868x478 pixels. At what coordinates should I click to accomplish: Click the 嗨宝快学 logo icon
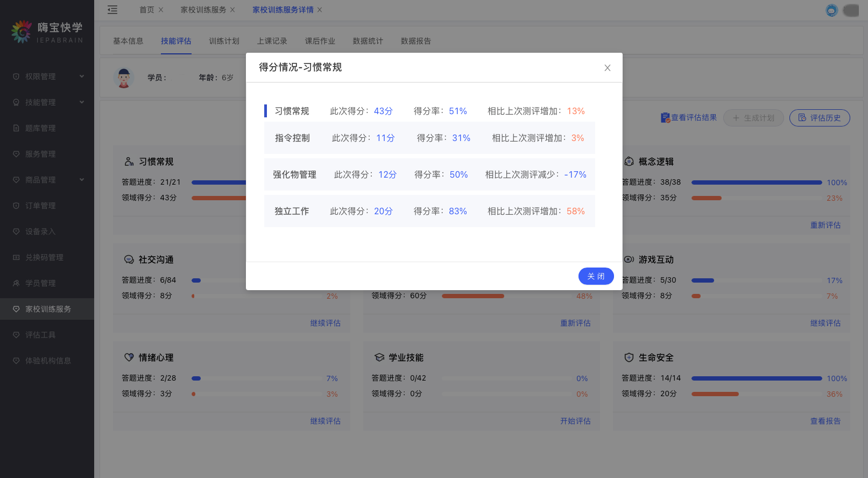[22, 32]
